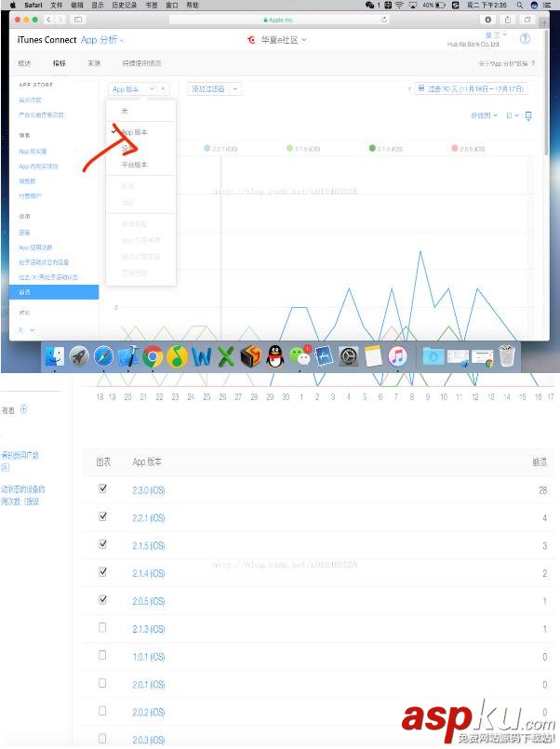Open the iTunes Connect help question mark
Image resolution: width=560 pixels, height=749 pixels.
(x=525, y=39)
